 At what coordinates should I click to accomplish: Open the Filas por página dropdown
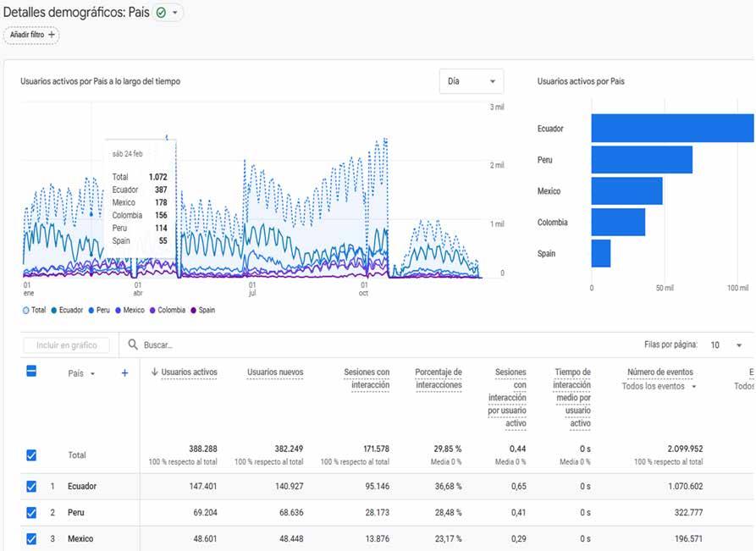pyautogui.click(x=726, y=344)
